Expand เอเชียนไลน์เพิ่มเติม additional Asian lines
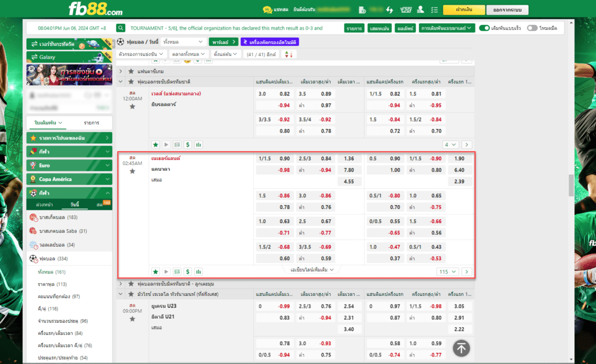 click(x=312, y=270)
